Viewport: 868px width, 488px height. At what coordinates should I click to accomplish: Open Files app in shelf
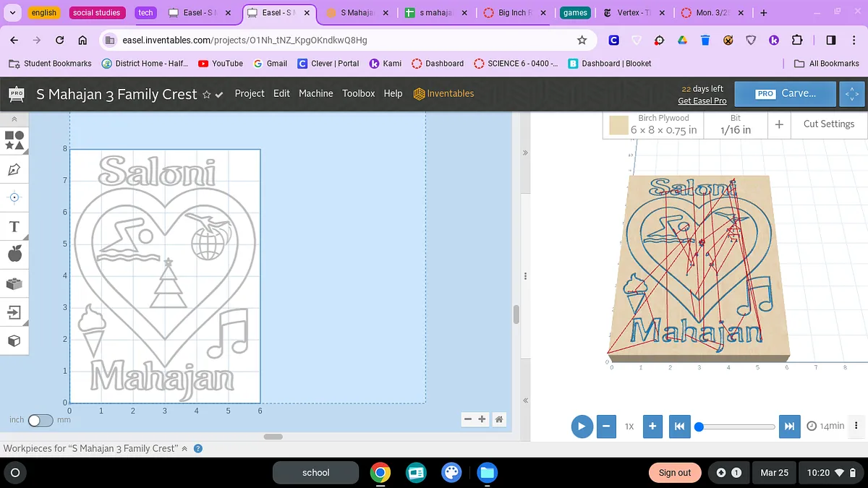pyautogui.click(x=487, y=473)
